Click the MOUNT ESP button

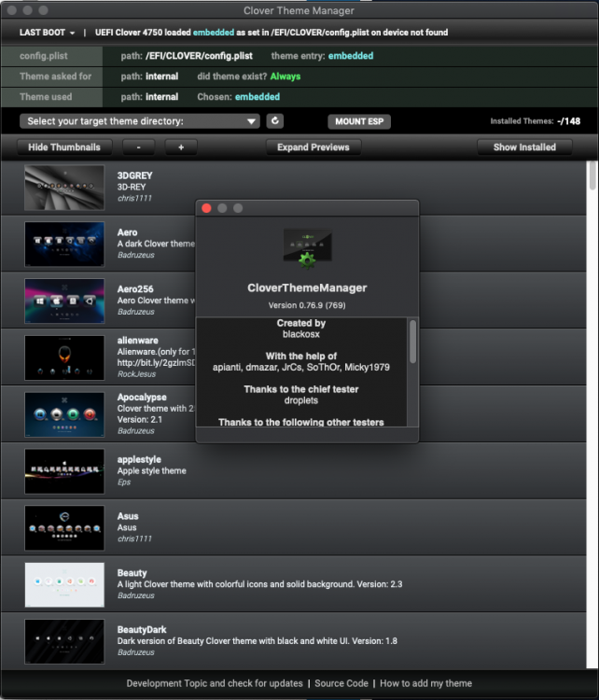coord(359,121)
